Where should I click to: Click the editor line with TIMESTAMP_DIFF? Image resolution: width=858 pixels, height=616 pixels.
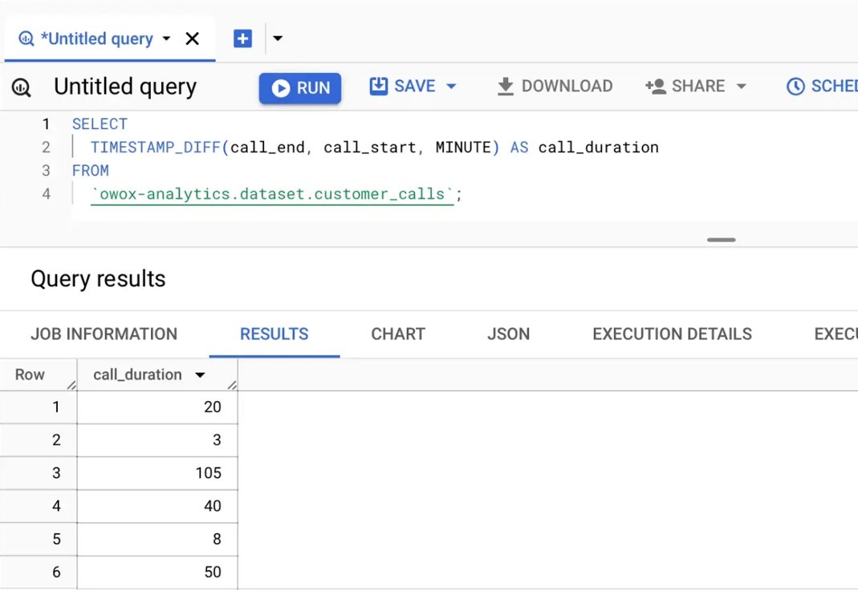coord(374,148)
